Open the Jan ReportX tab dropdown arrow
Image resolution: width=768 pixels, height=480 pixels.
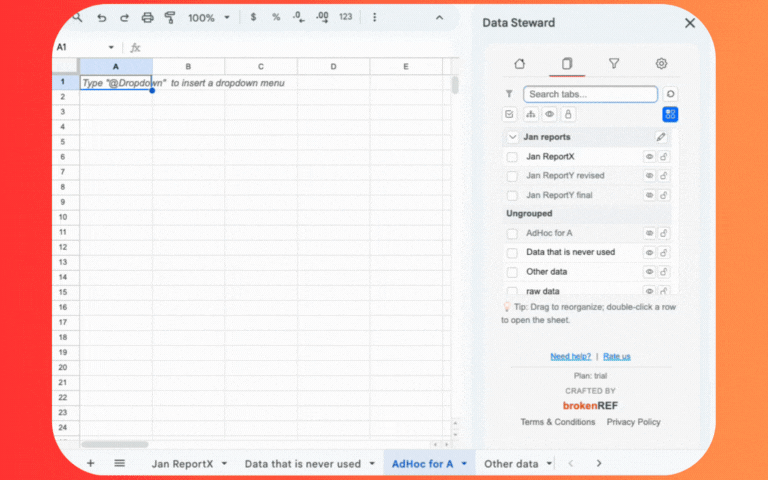[224, 463]
